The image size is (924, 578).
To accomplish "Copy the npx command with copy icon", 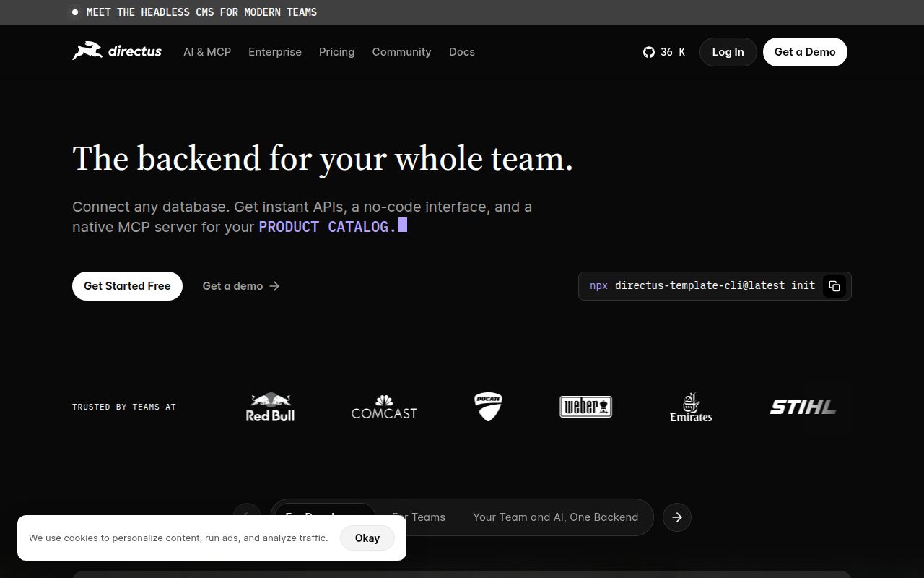I will click(834, 286).
